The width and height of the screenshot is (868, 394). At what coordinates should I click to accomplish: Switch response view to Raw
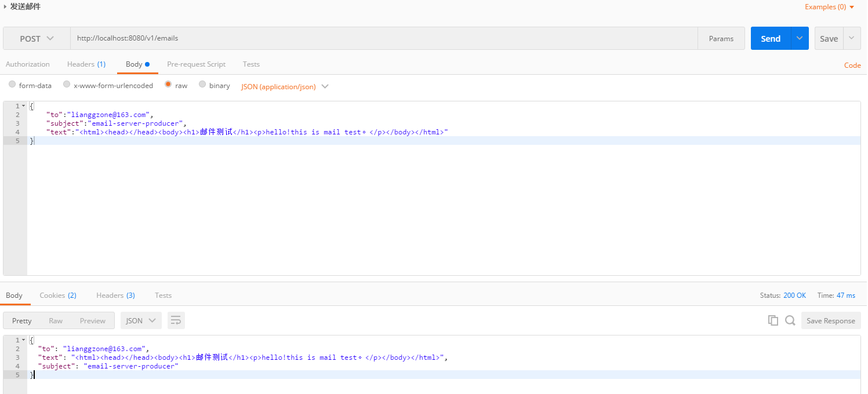pos(56,320)
